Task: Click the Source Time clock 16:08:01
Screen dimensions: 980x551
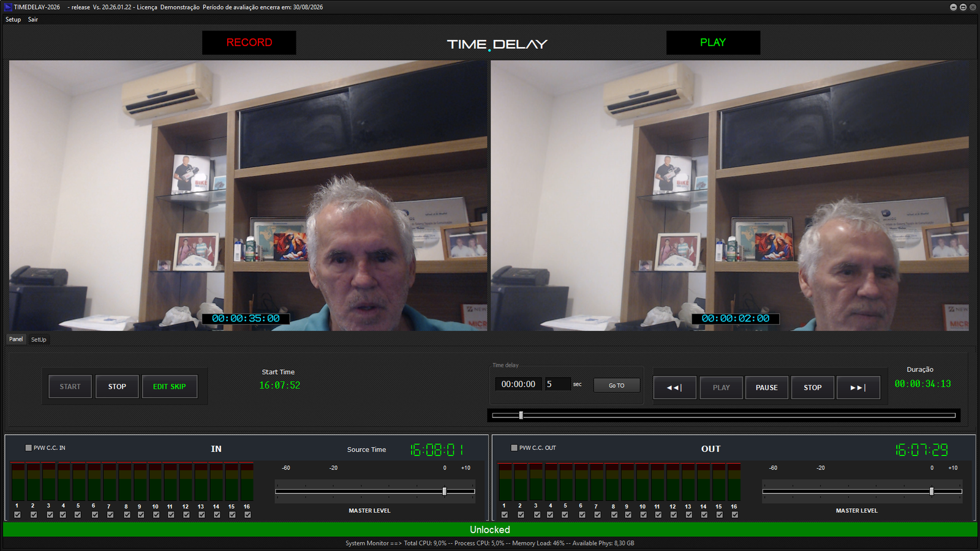Action: point(437,450)
